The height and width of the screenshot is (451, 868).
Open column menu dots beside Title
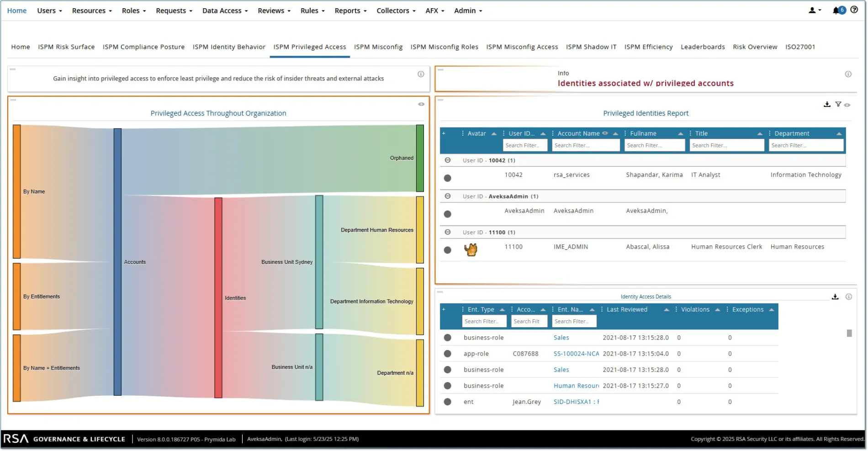[690, 133]
